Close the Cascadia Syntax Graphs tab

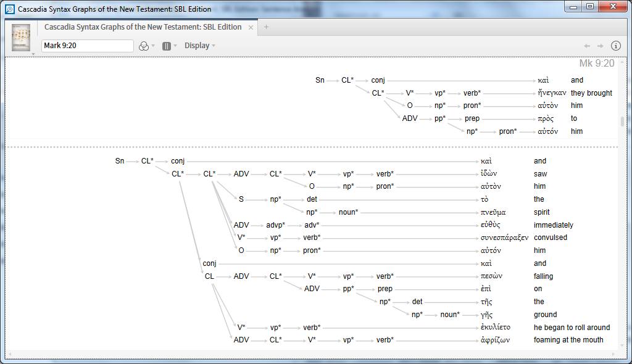point(251,27)
